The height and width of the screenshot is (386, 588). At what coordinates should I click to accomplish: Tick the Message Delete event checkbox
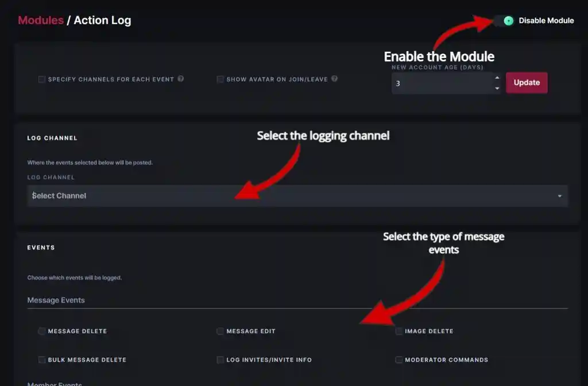pos(42,331)
